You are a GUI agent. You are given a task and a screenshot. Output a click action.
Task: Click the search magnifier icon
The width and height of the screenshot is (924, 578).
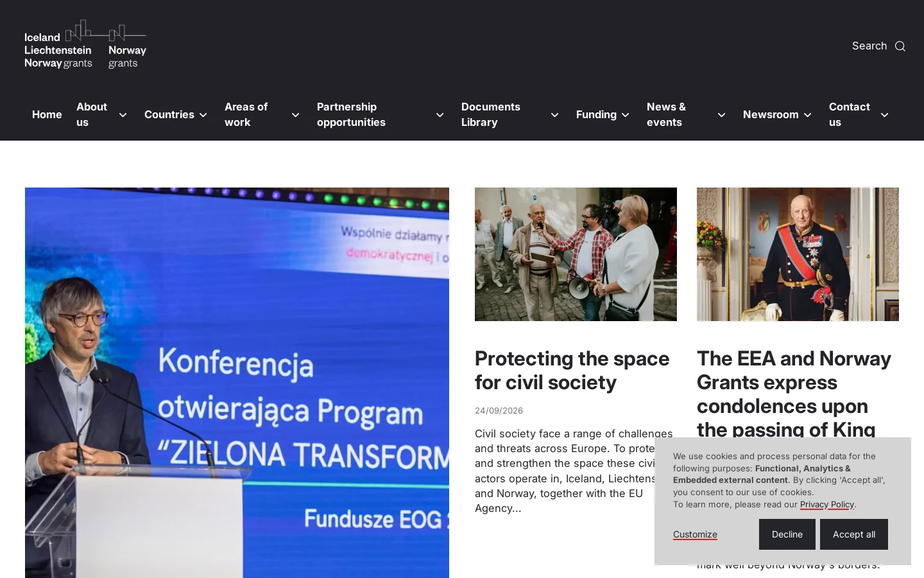pos(900,46)
